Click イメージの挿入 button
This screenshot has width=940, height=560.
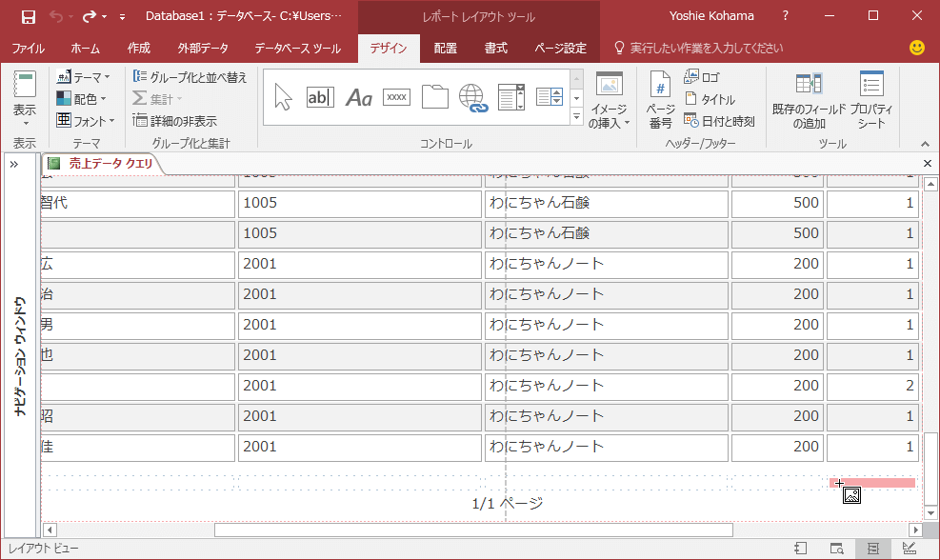tap(610, 100)
